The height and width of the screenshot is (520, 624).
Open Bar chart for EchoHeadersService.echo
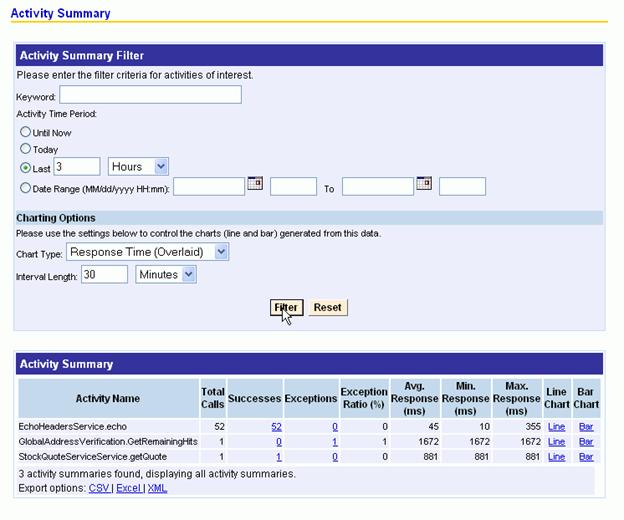(x=586, y=427)
